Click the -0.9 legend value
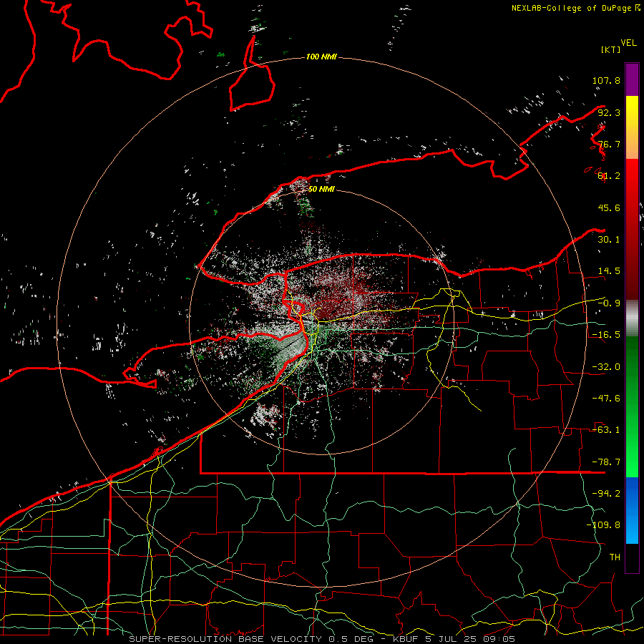The height and width of the screenshot is (644, 644). tap(609, 303)
